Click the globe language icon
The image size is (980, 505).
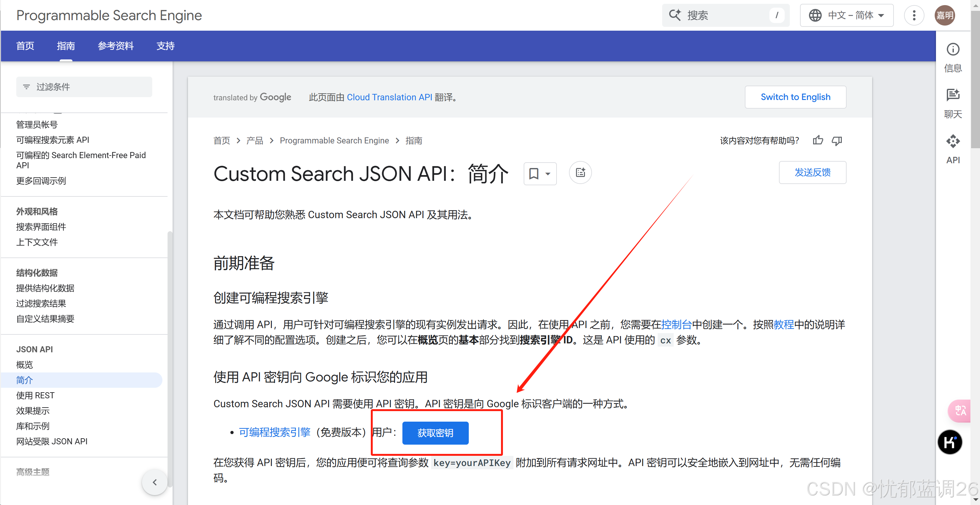click(x=815, y=15)
